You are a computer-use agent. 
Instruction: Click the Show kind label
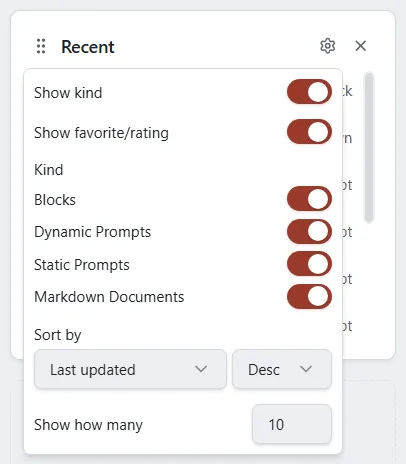pyautogui.click(x=68, y=93)
